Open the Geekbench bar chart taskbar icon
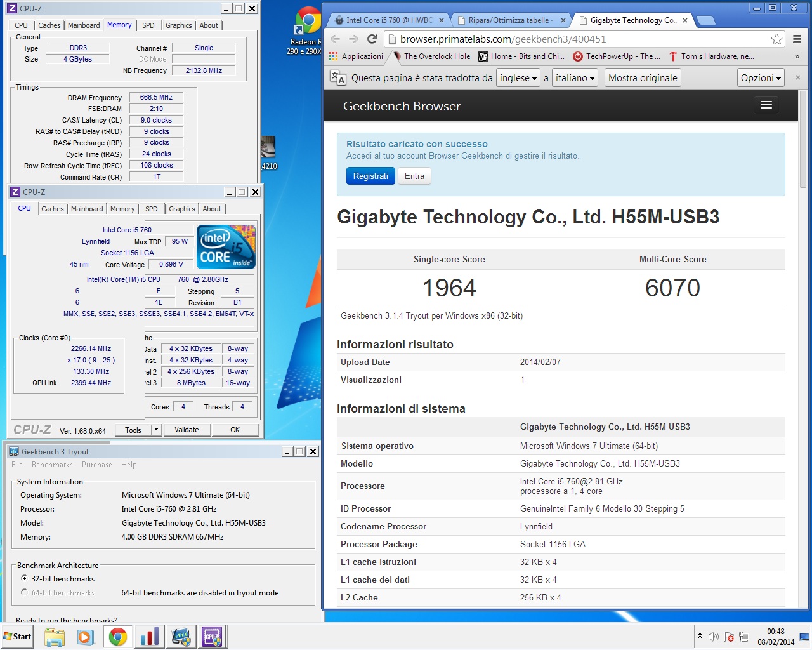 coord(150,637)
